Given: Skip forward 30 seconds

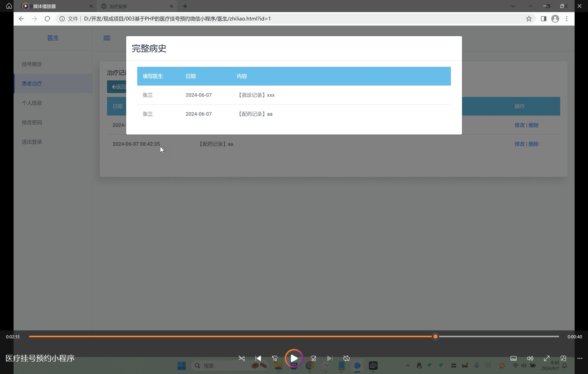Looking at the screenshot, I should (313, 358).
